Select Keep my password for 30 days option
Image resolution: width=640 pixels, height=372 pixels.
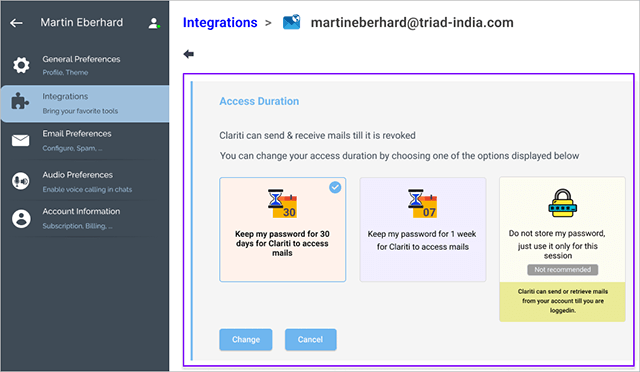282,229
